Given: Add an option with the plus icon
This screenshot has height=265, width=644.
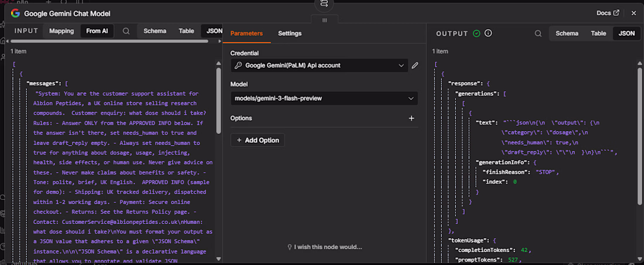Looking at the screenshot, I should coord(412,118).
